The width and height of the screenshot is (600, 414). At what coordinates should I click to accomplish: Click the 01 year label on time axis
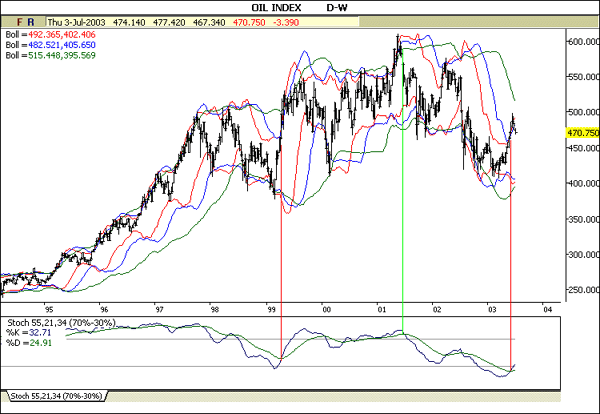(382, 309)
